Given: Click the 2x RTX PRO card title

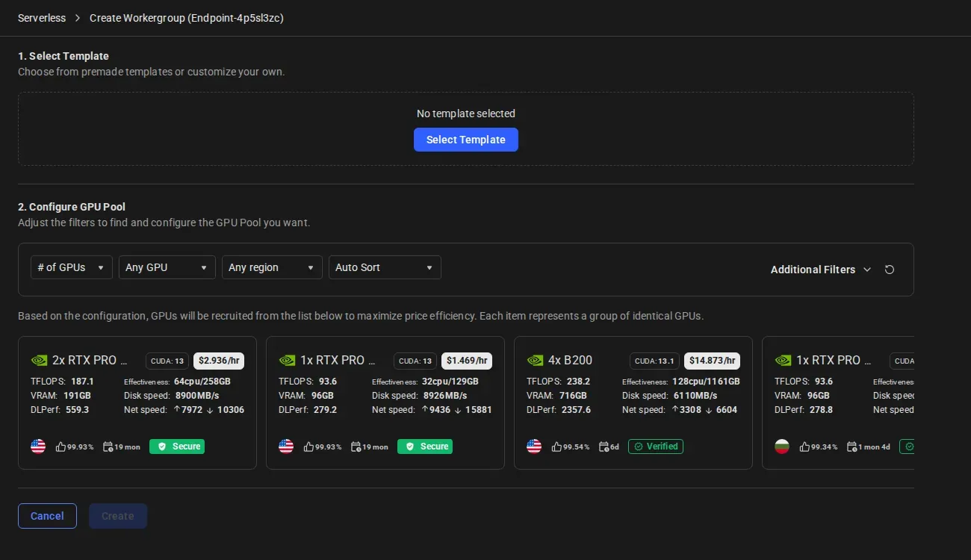Looking at the screenshot, I should pyautogui.click(x=90, y=360).
